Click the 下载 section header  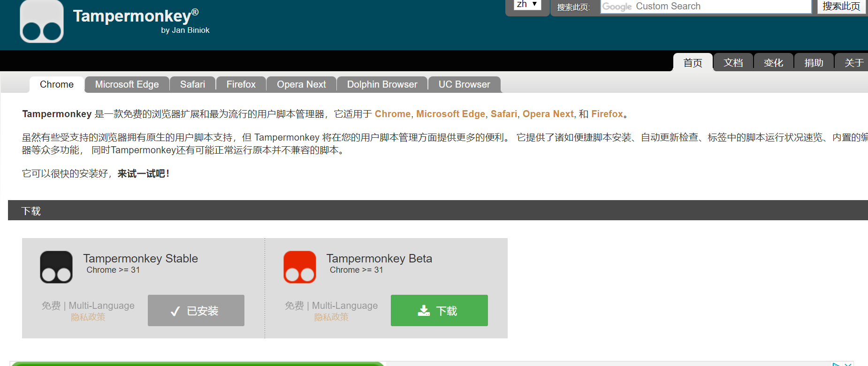(x=438, y=210)
